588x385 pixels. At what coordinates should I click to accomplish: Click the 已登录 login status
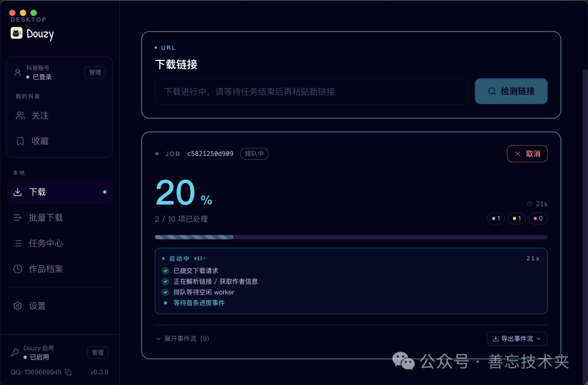[x=42, y=77]
